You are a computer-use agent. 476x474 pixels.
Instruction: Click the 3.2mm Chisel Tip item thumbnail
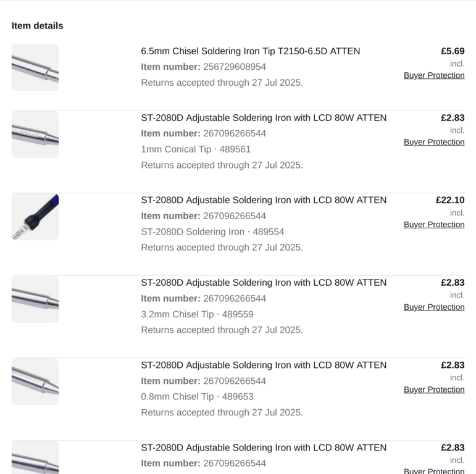[x=35, y=299]
